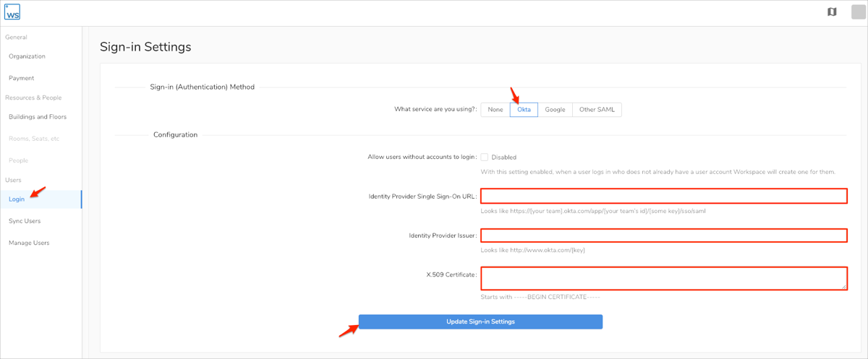Select None as sign-in service
This screenshot has height=359, width=868.
click(495, 110)
